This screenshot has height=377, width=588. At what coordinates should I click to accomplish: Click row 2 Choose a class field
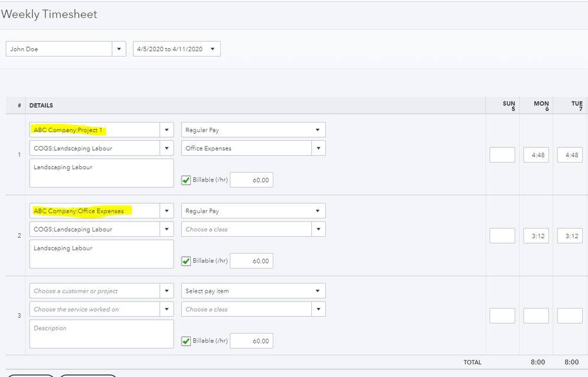[246, 229]
